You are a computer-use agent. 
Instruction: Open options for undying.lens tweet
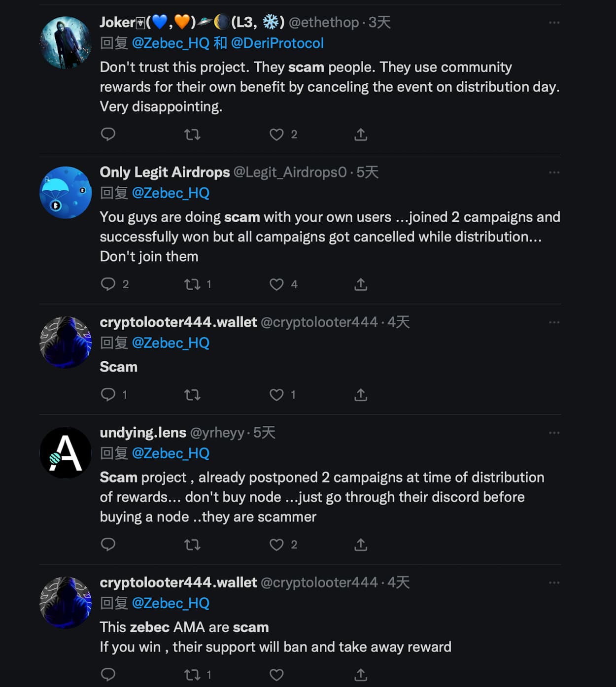[554, 433]
